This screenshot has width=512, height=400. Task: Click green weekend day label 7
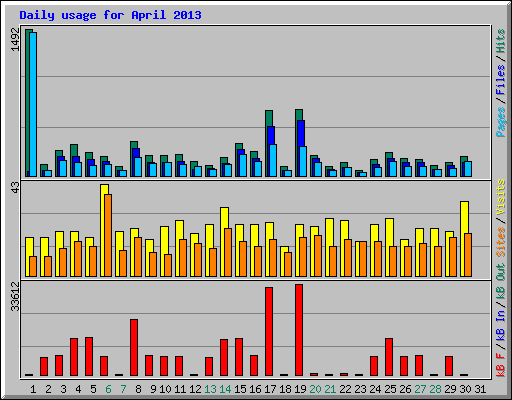click(123, 389)
